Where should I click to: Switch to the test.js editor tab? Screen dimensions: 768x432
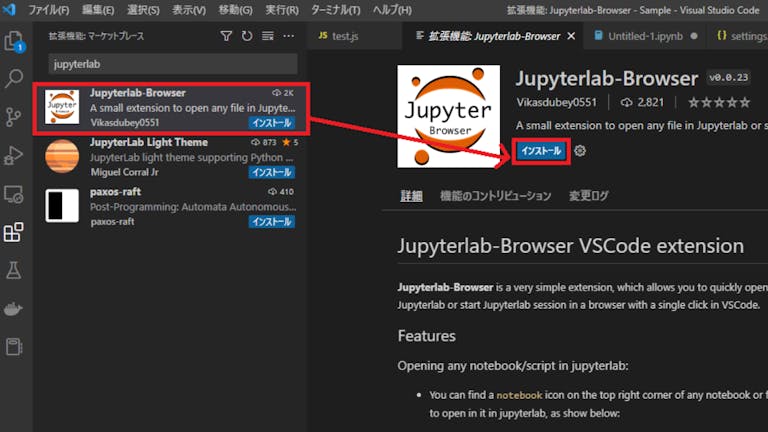tap(355, 36)
